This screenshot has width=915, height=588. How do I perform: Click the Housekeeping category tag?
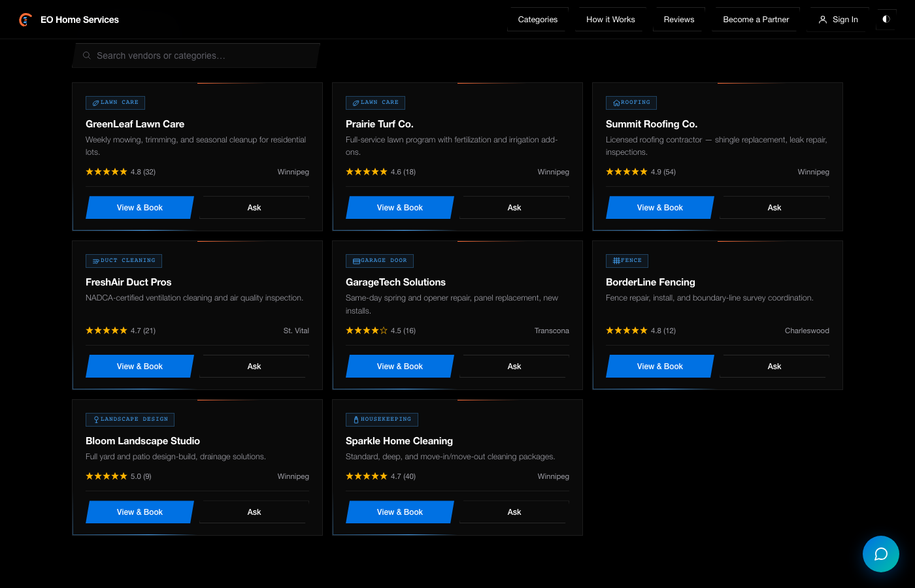pyautogui.click(x=382, y=419)
